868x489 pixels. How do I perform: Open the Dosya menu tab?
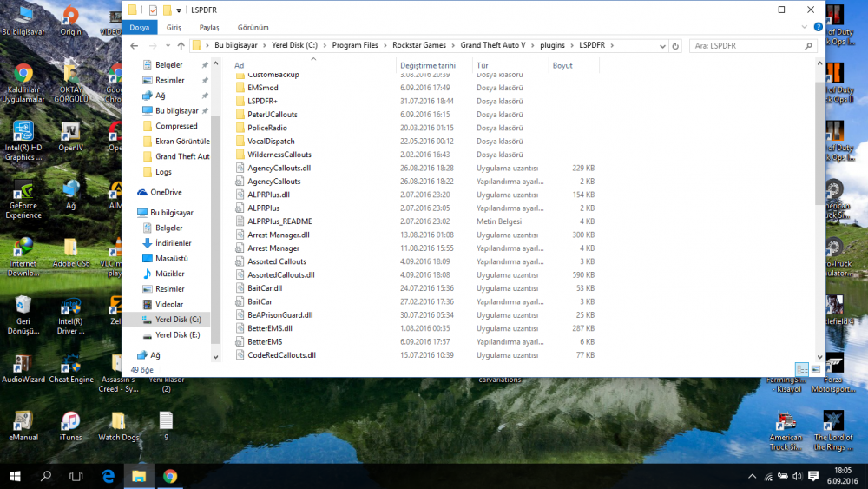(x=139, y=27)
